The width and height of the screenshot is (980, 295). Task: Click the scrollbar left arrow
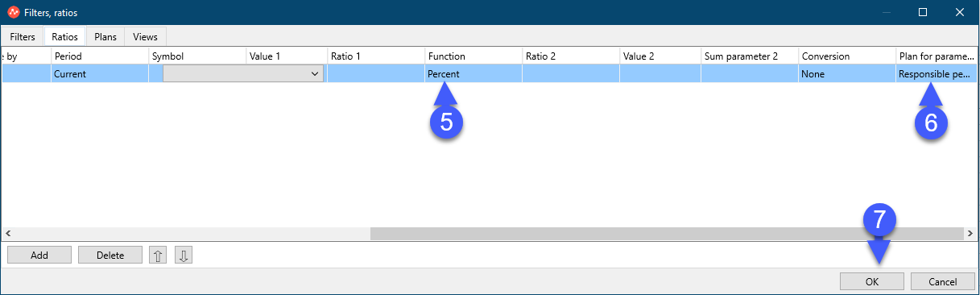[x=7, y=233]
